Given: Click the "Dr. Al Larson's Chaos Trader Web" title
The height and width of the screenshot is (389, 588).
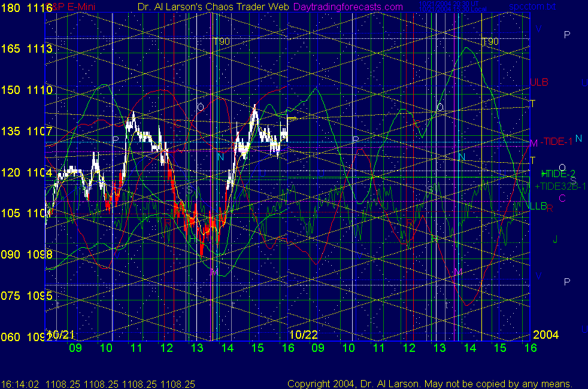Looking at the screenshot, I should (213, 7).
